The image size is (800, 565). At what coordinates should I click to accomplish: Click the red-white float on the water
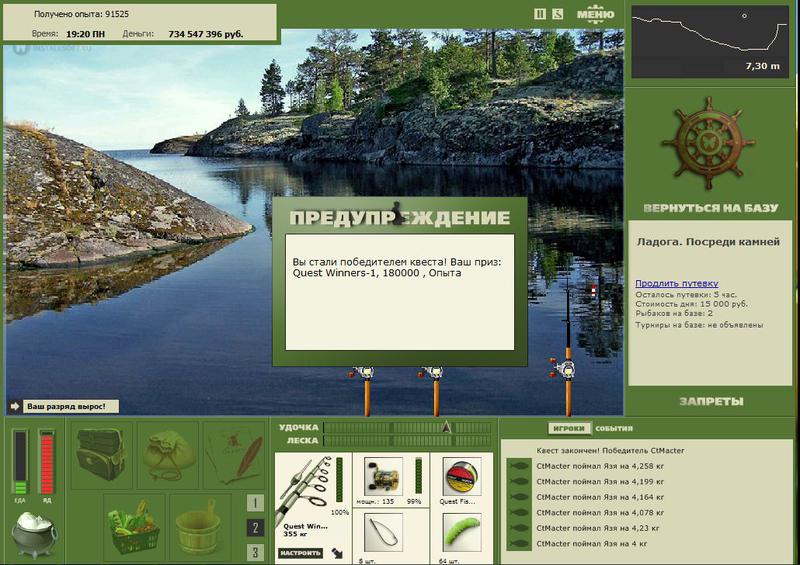coord(593,290)
